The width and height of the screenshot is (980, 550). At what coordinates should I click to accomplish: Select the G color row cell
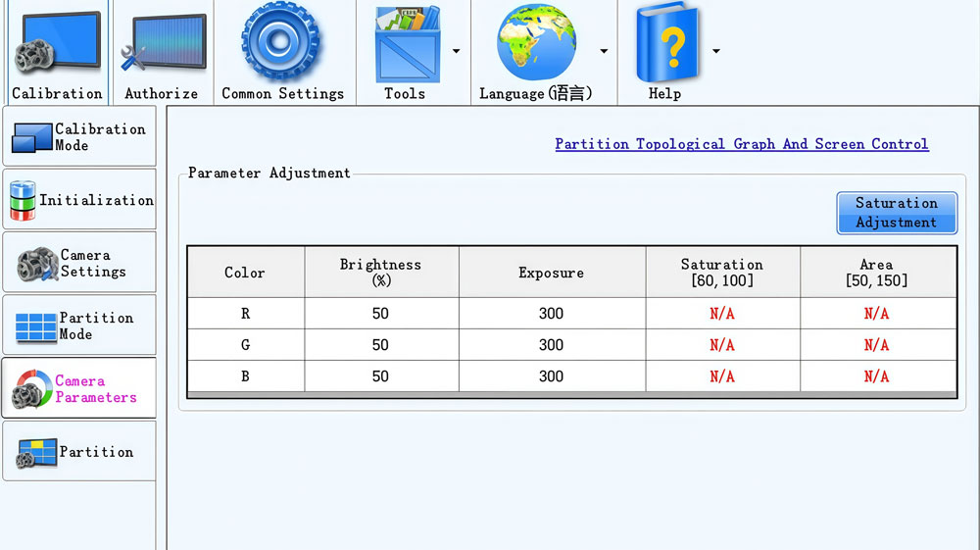click(246, 345)
